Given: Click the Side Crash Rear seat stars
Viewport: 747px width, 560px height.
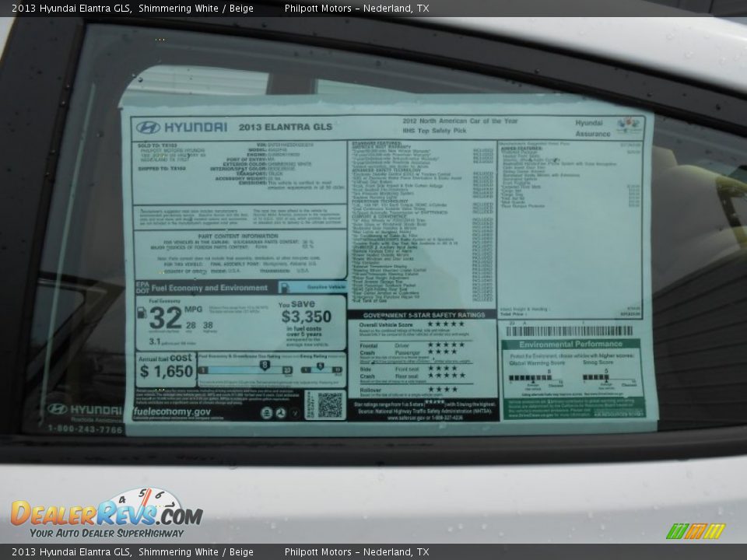Looking at the screenshot, I should tap(445, 375).
